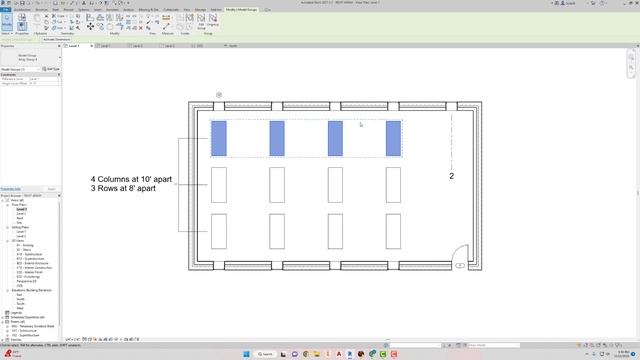Click the '4 Columns at 10' apart' text note
The image size is (640, 360).
click(131, 179)
